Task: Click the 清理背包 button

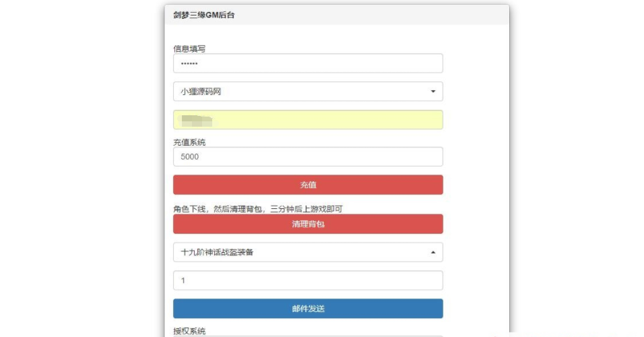Action: tap(308, 224)
